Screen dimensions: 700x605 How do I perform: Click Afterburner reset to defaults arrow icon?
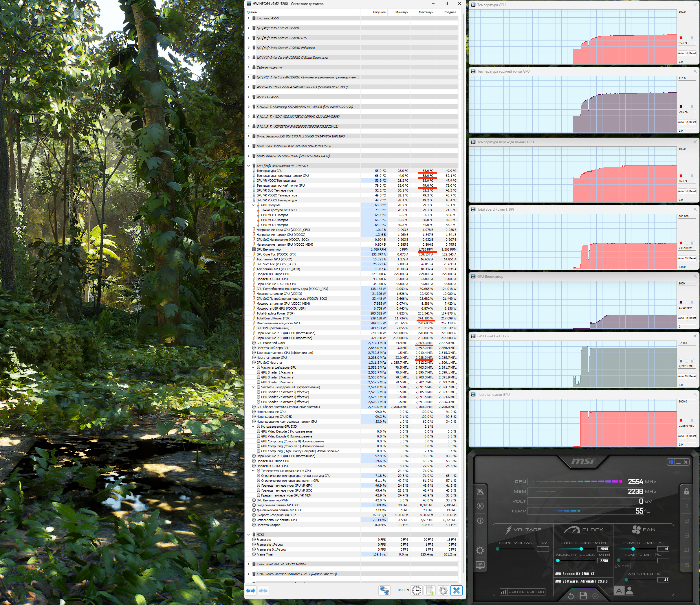click(571, 596)
